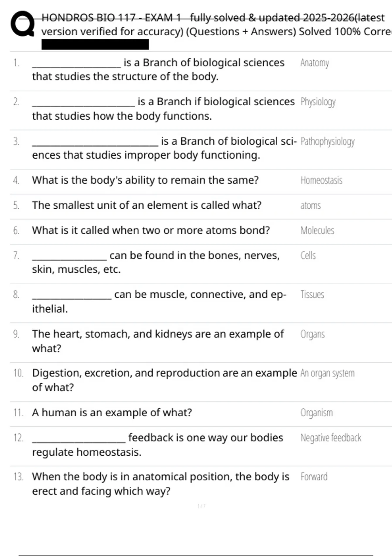Click the question about smallest unit of an element
This screenshot has height=556, width=392.
coord(147,205)
